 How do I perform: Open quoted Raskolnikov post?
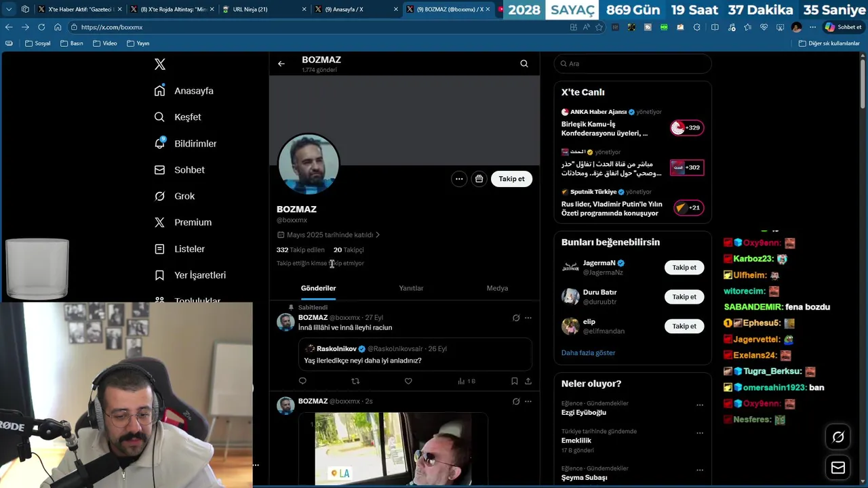415,354
